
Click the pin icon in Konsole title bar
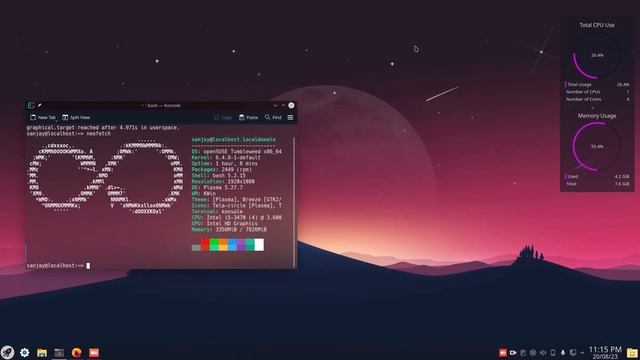point(40,105)
